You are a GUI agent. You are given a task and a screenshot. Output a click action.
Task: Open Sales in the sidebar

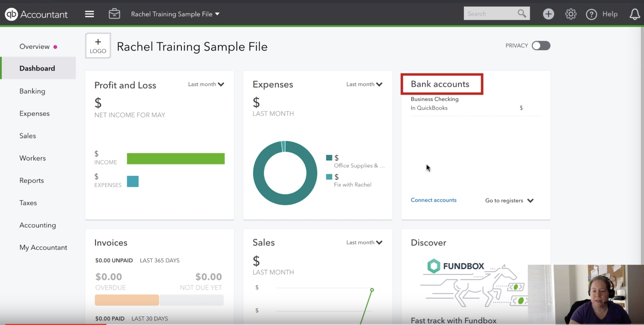tap(27, 136)
